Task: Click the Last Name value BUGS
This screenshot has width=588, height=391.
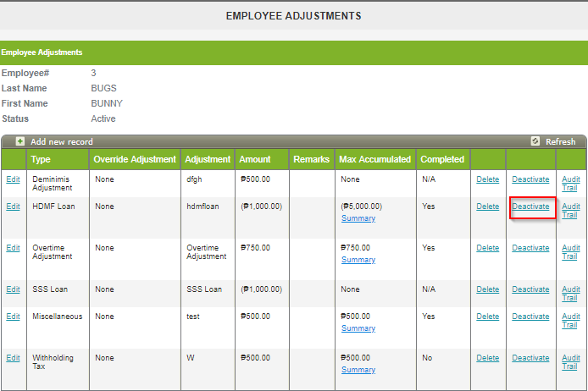Action: 104,88
